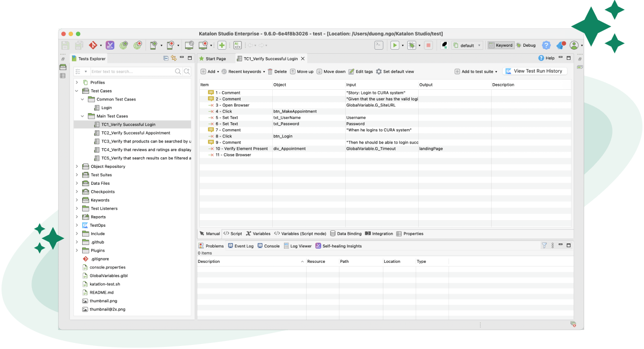Open the command terminal icon in toolbar

[378, 45]
